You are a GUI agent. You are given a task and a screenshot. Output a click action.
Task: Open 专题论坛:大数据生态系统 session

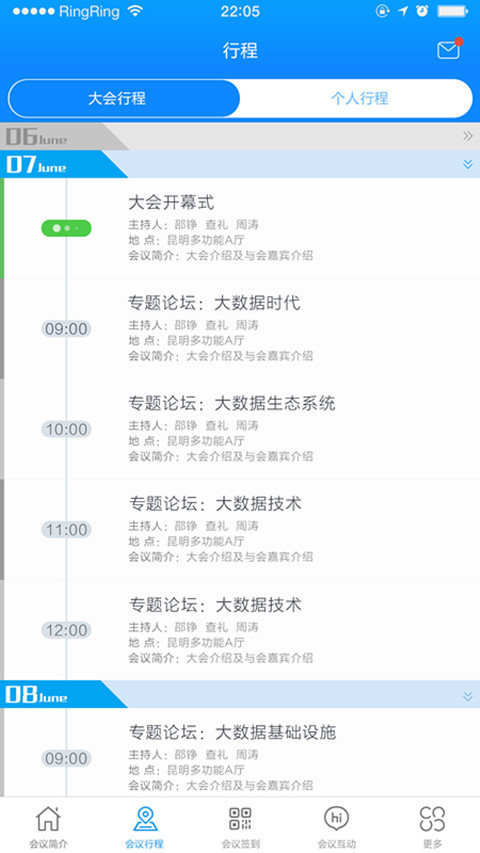pyautogui.click(x=240, y=429)
